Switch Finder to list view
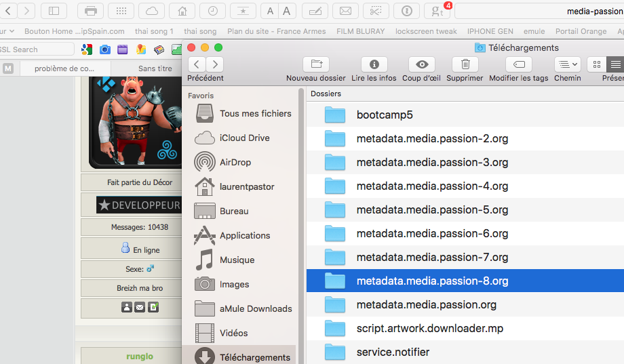The height and width of the screenshot is (364, 624). [615, 64]
